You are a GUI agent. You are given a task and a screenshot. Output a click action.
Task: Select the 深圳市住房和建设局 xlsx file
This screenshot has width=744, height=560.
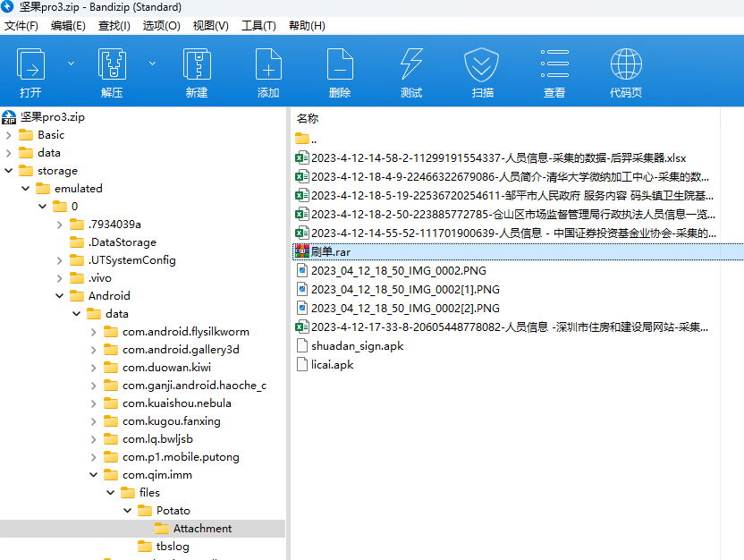point(502,327)
